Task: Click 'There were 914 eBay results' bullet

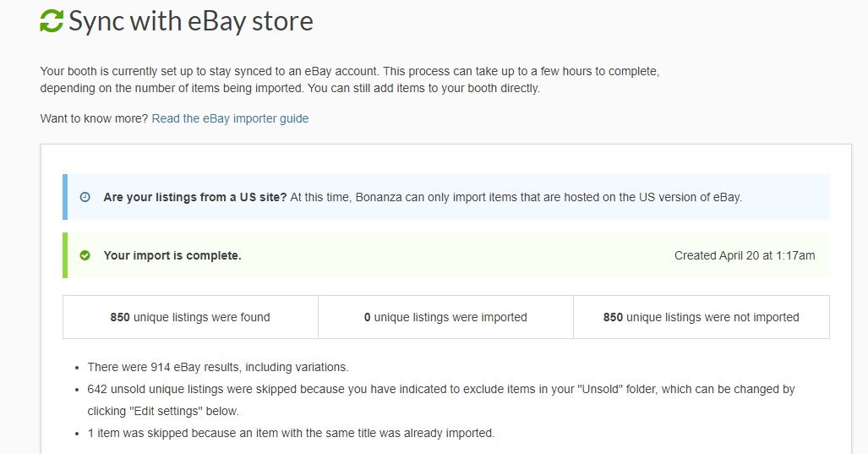Action: click(218, 367)
